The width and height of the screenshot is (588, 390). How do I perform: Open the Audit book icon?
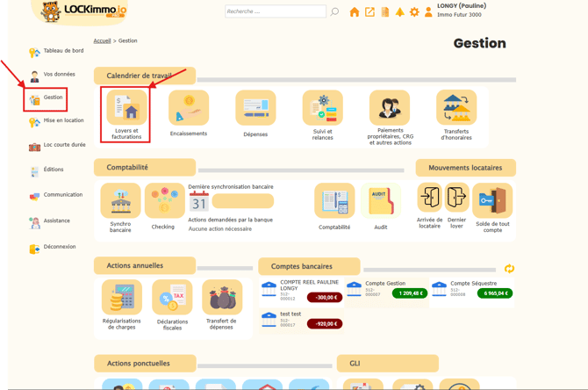tap(379, 201)
